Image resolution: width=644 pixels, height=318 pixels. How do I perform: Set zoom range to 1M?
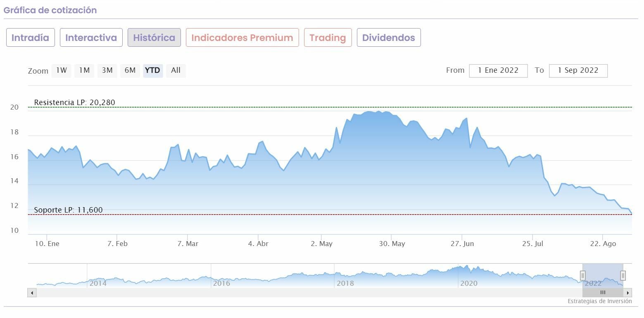[x=84, y=70]
